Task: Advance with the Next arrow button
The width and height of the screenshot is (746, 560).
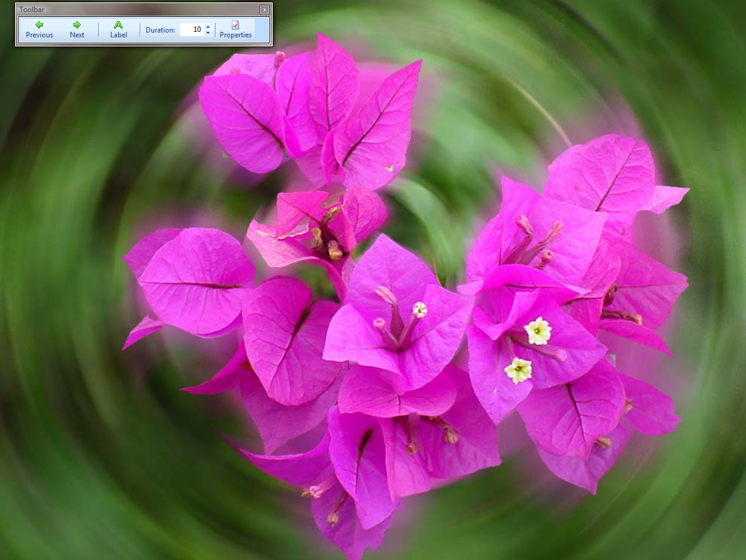Action: click(77, 30)
